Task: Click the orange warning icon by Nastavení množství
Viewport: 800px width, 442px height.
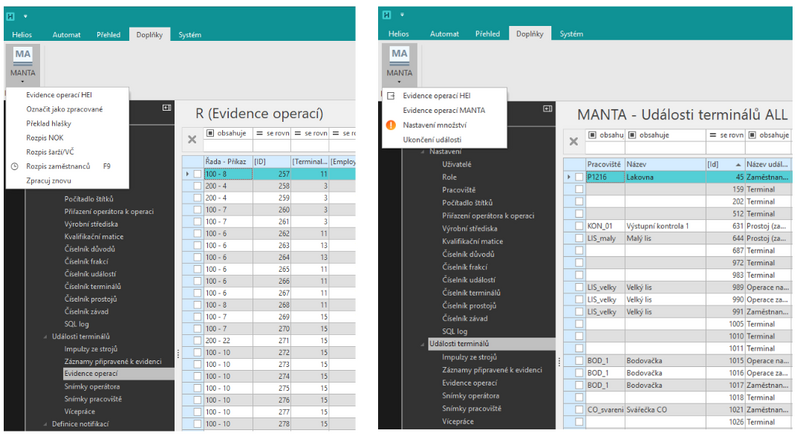Action: tap(391, 125)
